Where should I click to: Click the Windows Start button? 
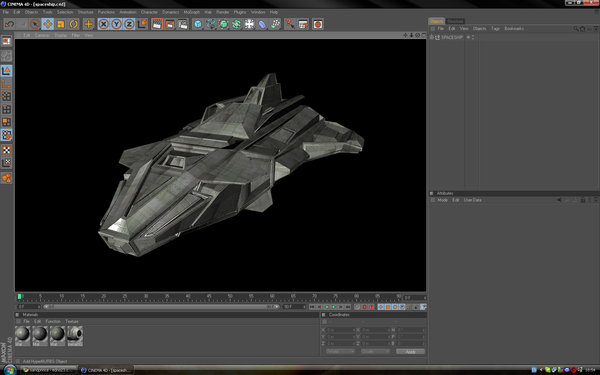point(9,370)
